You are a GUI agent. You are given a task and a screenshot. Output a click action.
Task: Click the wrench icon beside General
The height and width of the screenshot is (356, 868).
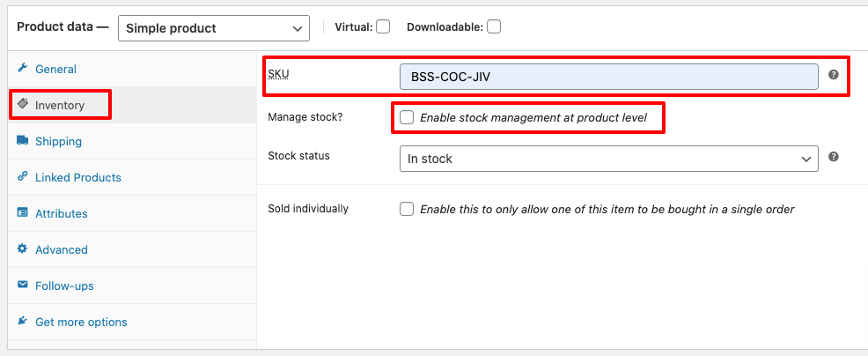pyautogui.click(x=22, y=68)
